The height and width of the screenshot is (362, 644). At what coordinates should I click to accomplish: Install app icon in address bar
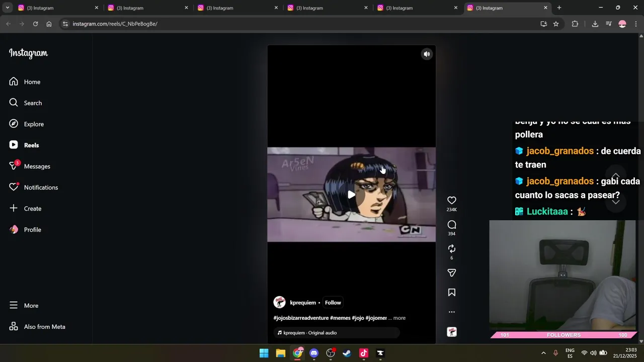[543, 24]
